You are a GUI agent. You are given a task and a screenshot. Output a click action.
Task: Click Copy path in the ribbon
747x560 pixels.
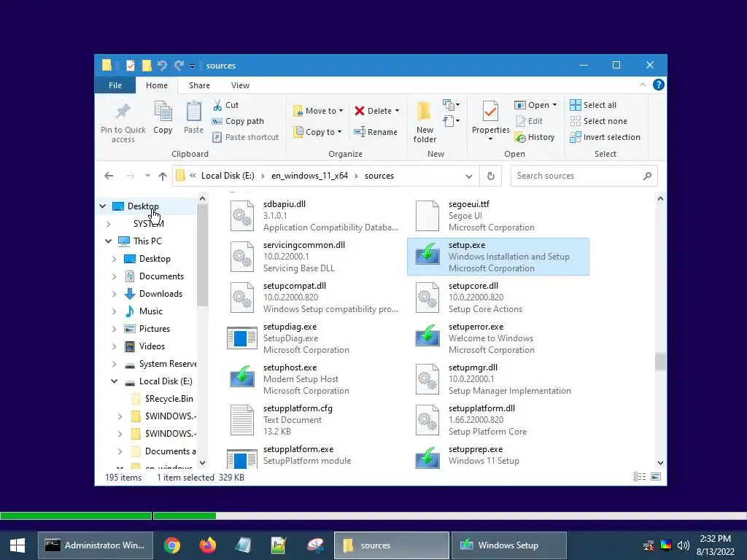click(x=238, y=121)
